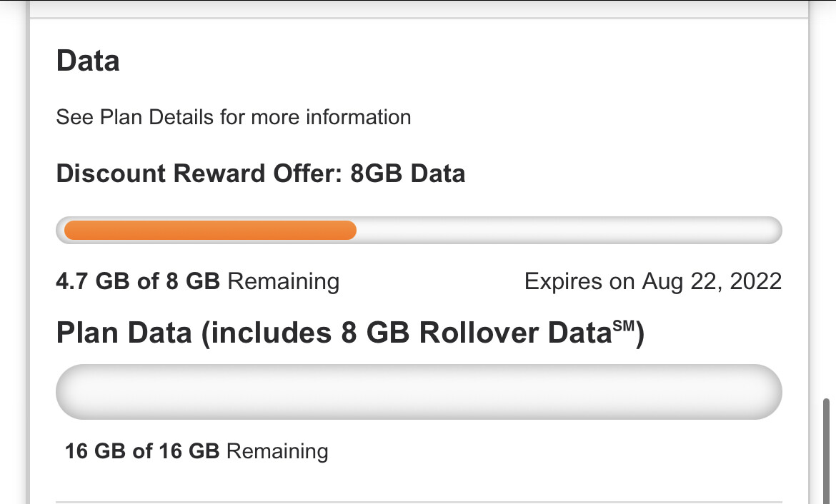Viewport: 836px width, 504px height.
Task: Click the Data section heading
Action: tap(87, 61)
